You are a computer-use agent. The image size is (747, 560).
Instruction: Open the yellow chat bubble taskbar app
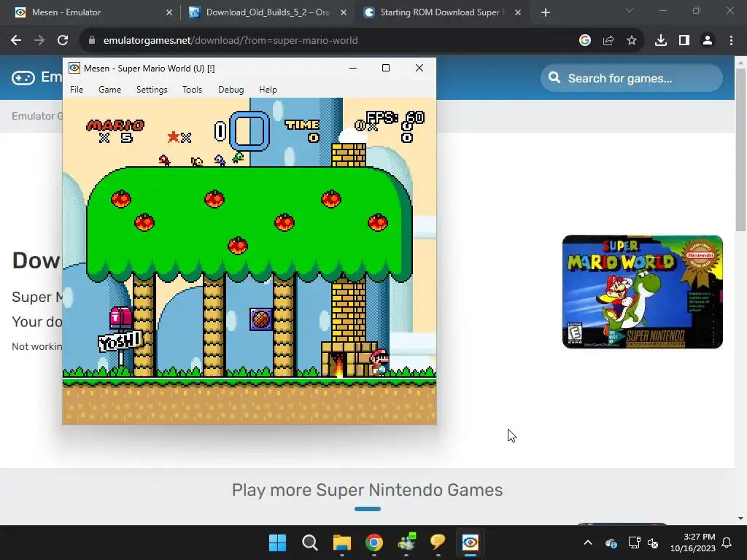pos(438,542)
